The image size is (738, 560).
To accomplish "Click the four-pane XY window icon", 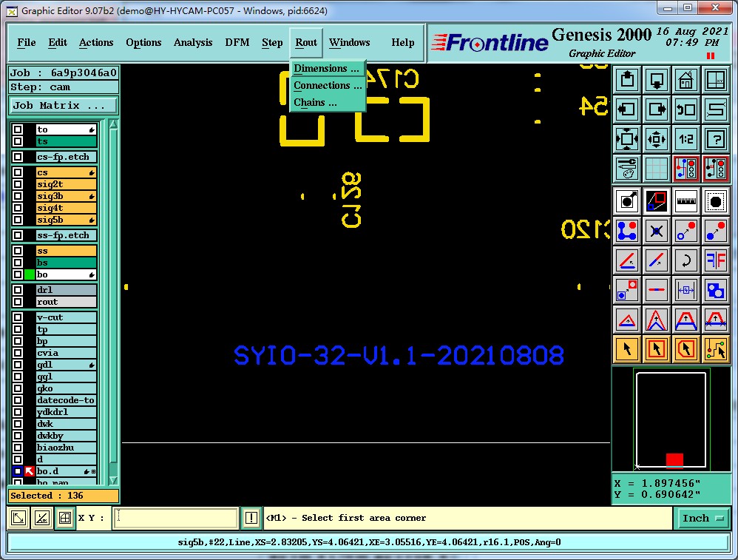I will [716, 80].
